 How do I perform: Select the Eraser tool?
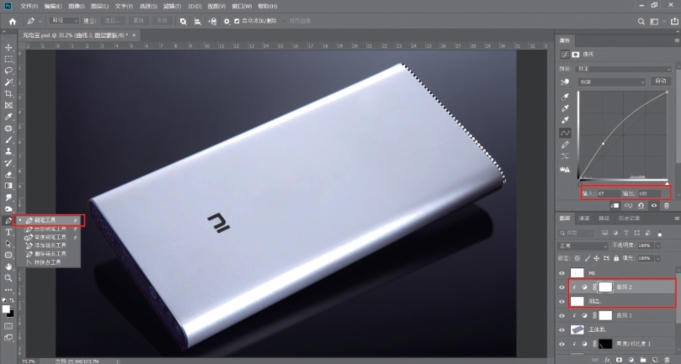(x=8, y=174)
